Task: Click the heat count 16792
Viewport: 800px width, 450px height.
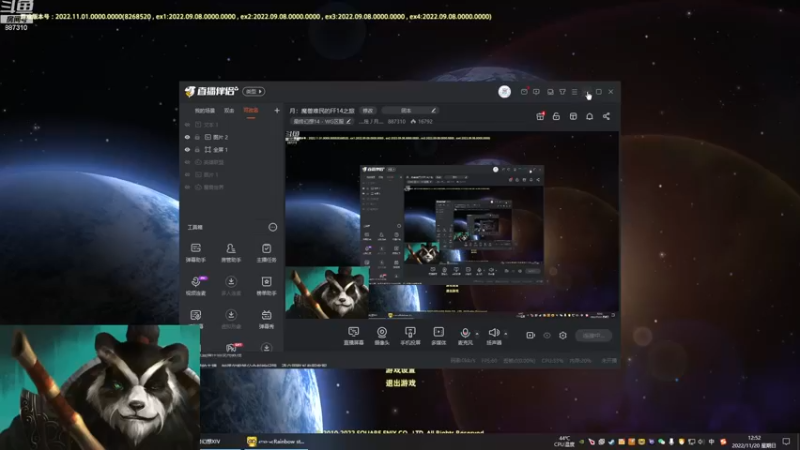Action: pyautogui.click(x=421, y=121)
